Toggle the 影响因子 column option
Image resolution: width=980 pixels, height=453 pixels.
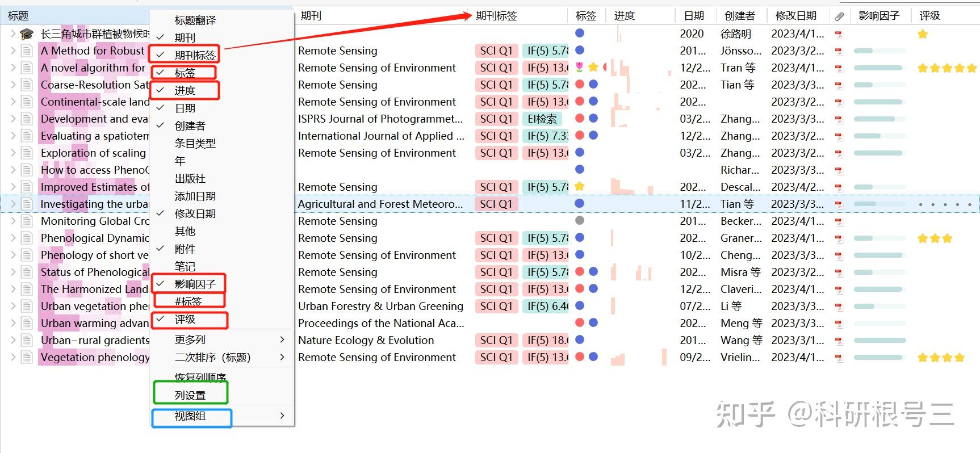pos(222,284)
